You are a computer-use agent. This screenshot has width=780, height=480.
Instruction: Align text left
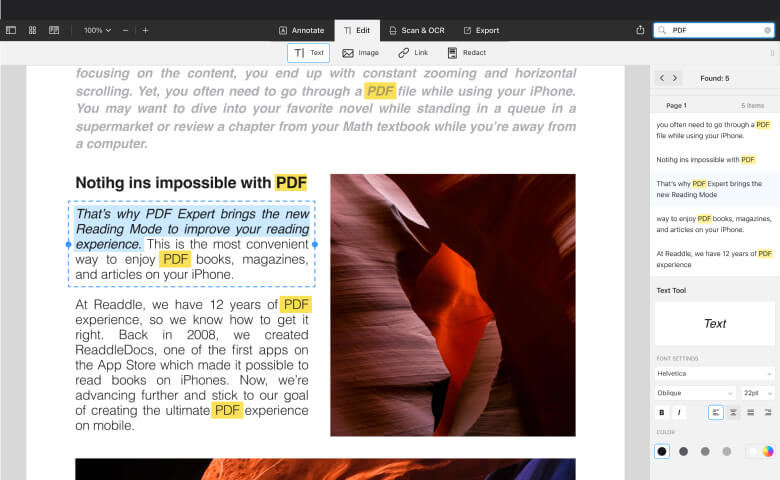coord(716,412)
